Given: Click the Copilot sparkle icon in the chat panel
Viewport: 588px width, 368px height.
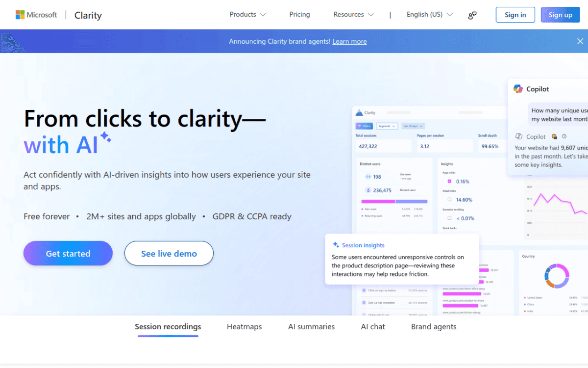Looking at the screenshot, I should (x=518, y=89).
